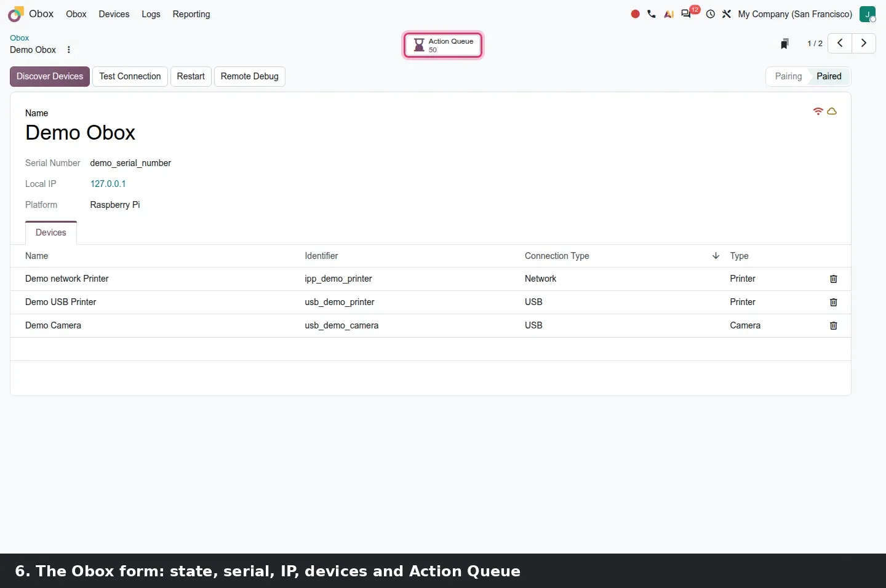Click the demo_serial_number field value
The image size is (886, 588).
tap(130, 163)
